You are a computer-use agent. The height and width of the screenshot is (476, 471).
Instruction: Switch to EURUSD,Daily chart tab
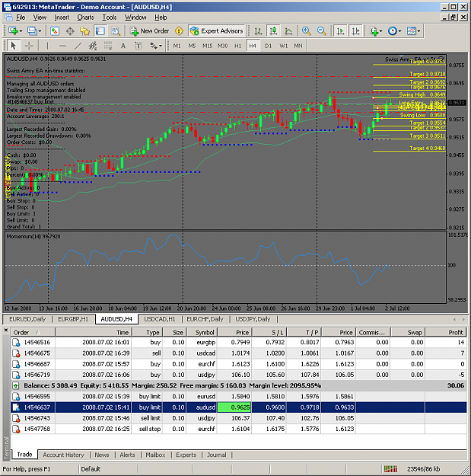pos(27,319)
